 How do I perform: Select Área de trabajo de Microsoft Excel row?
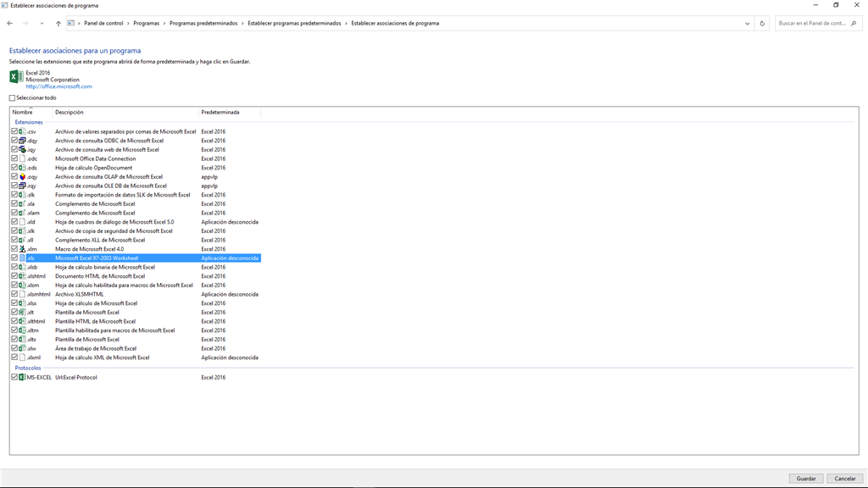point(136,348)
